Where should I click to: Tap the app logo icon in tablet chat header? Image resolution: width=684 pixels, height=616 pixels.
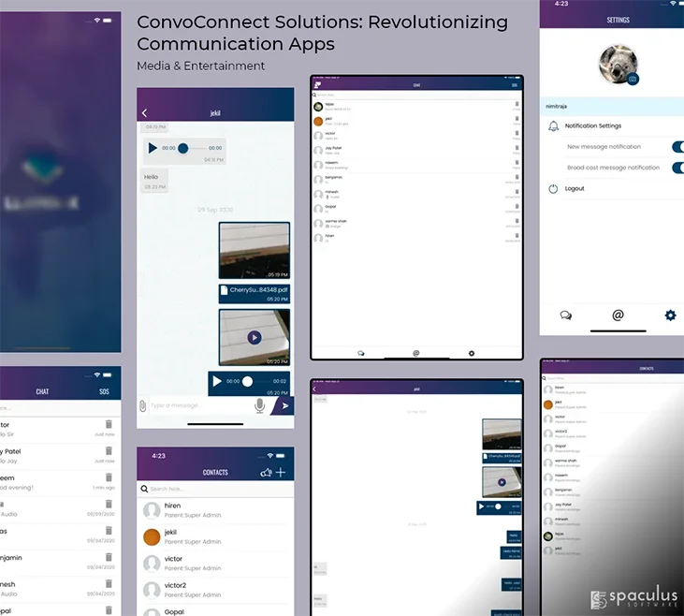click(317, 84)
